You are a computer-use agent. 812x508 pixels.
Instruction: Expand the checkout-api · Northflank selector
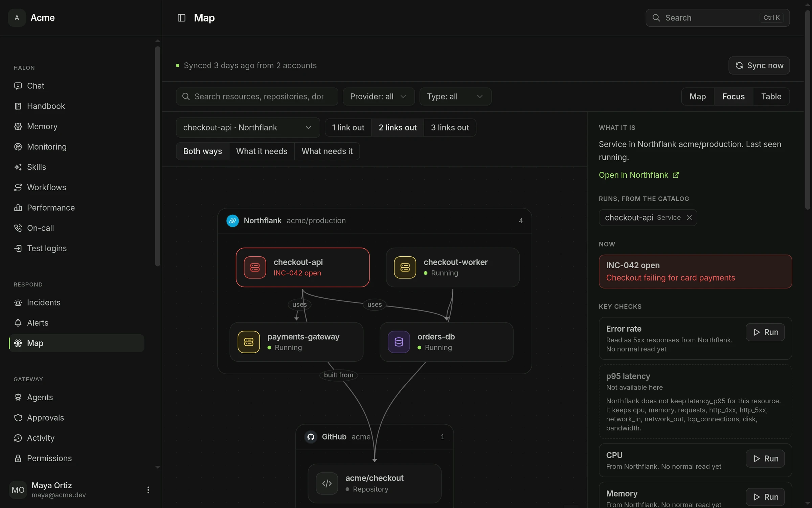(248, 128)
